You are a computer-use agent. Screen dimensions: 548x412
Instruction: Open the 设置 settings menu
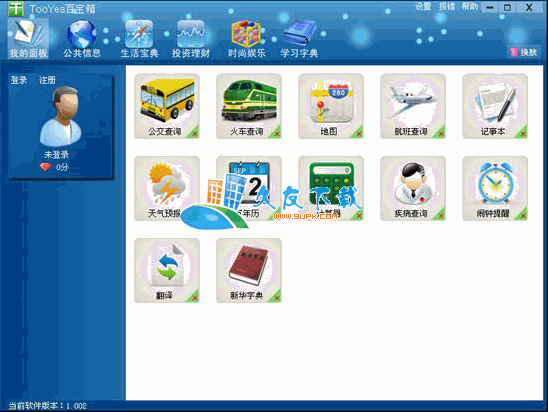[423, 6]
